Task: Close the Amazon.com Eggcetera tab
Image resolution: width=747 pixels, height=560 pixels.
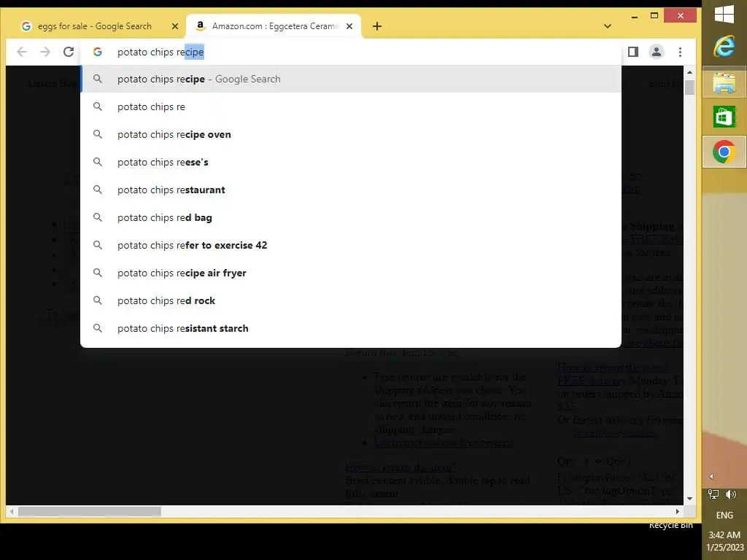Action: coord(349,26)
